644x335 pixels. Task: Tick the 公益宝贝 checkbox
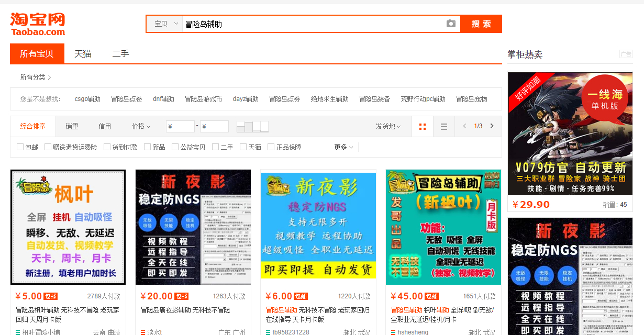175,147
